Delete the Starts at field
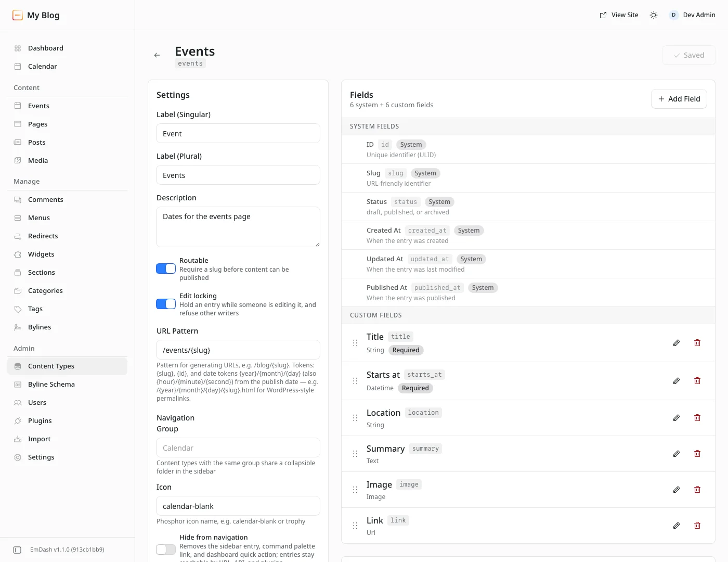 (x=697, y=381)
